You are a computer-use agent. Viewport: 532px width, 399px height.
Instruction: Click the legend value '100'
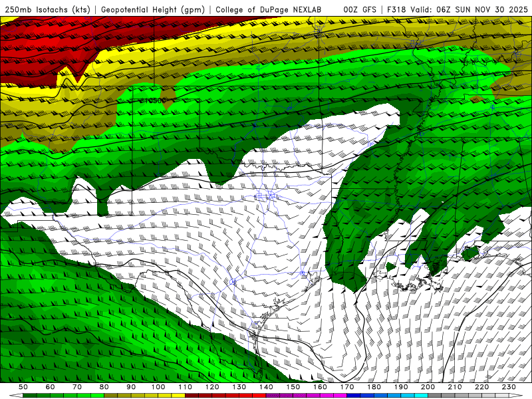[158, 387]
